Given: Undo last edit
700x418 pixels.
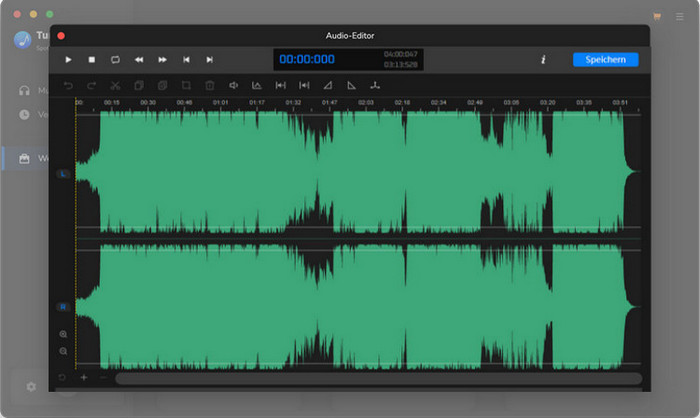Looking at the screenshot, I should pyautogui.click(x=68, y=85).
